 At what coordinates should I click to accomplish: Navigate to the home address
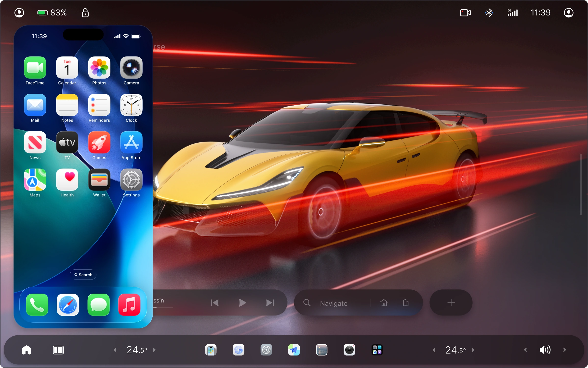pyautogui.click(x=384, y=303)
